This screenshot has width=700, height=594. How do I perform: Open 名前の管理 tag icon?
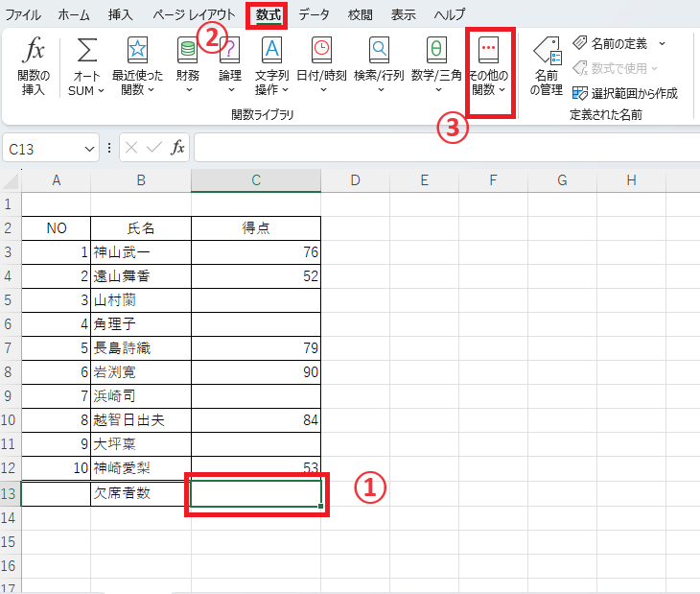pos(547,51)
